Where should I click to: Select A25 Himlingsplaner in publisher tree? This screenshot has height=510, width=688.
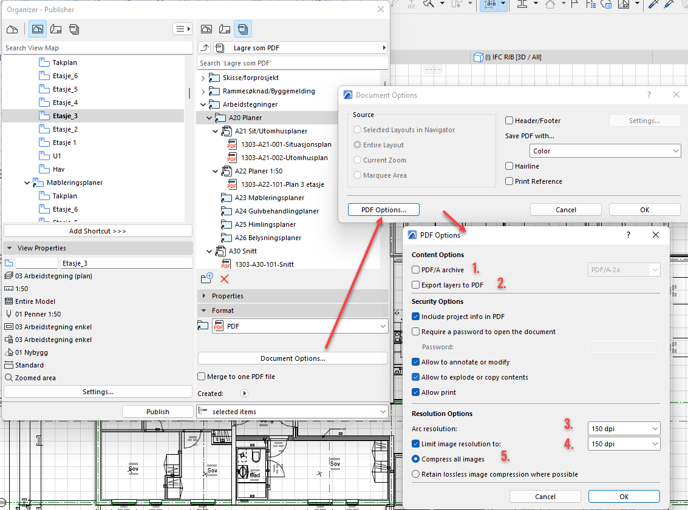pos(265,224)
